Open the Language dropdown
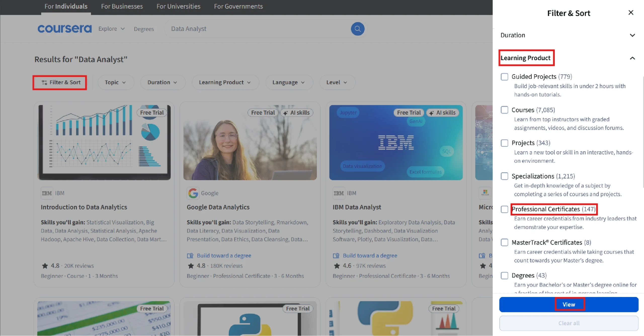The width and height of the screenshot is (644, 336). (x=289, y=82)
